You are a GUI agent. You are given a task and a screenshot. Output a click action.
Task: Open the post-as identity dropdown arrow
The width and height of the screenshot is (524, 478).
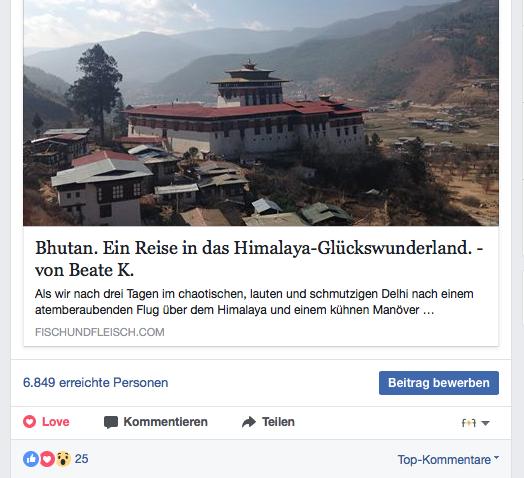[x=486, y=423]
